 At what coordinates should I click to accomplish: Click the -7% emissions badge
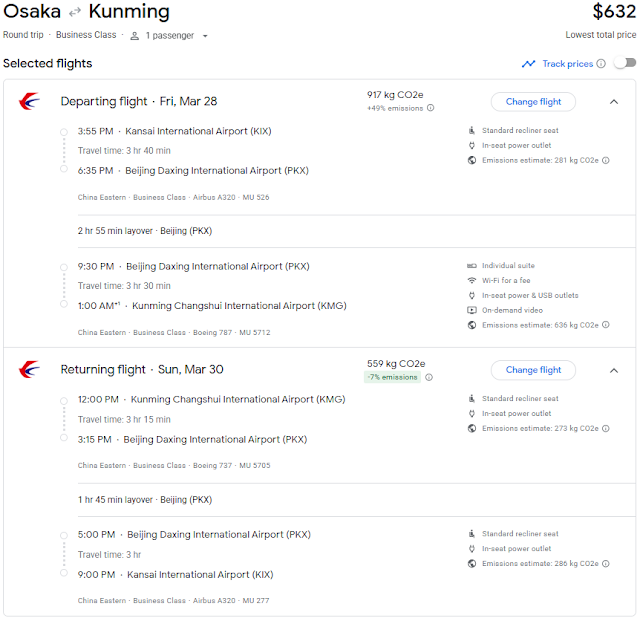pos(390,377)
